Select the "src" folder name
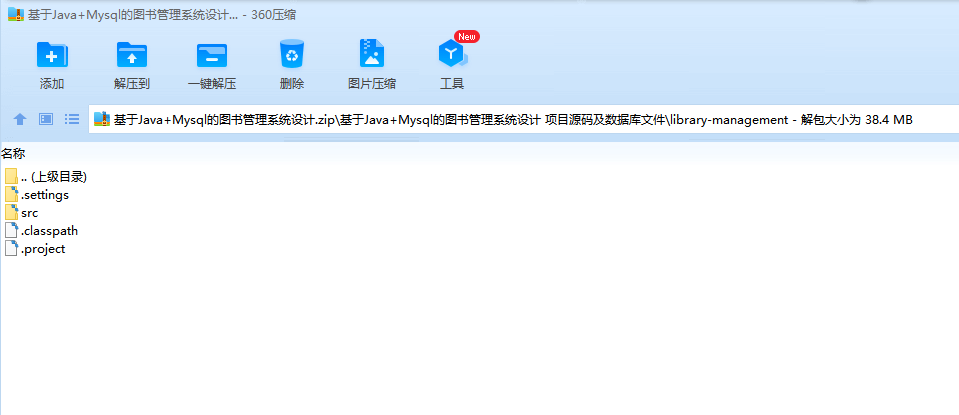Image resolution: width=959 pixels, height=415 pixels. pyautogui.click(x=29, y=213)
